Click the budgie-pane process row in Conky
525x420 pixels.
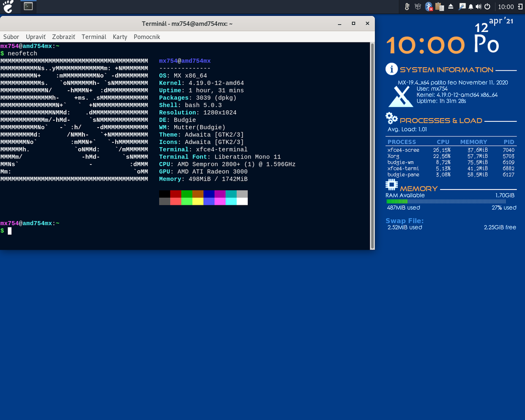(x=450, y=174)
